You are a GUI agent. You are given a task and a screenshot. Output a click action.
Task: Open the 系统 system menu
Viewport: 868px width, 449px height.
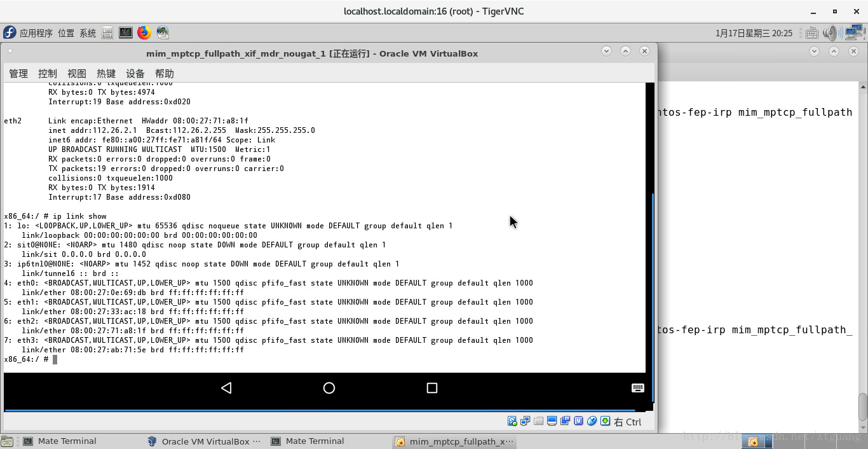click(88, 33)
